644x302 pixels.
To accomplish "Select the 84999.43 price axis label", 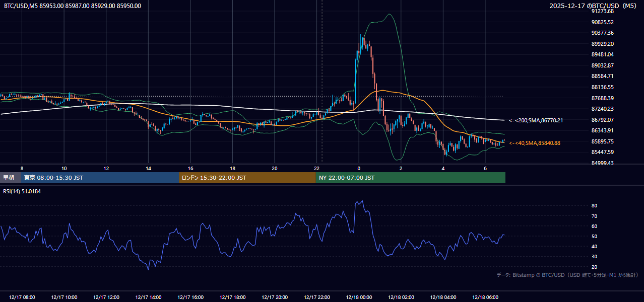I will [x=603, y=163].
